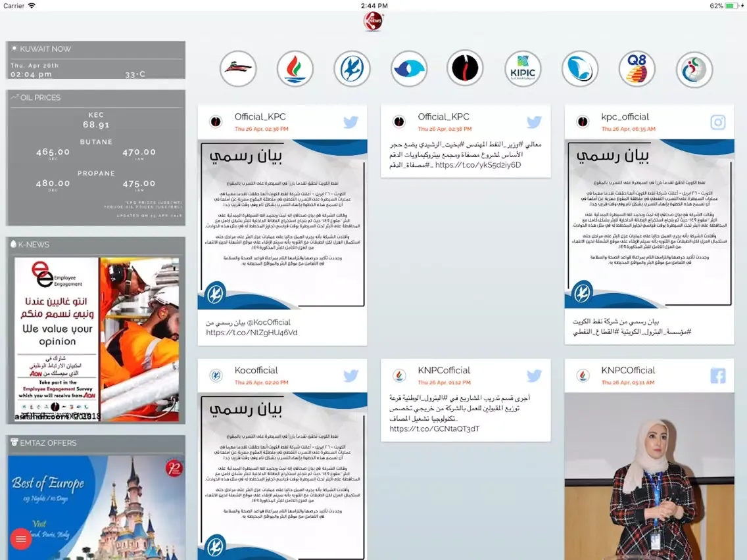The width and height of the screenshot is (747, 560).
Task: Select the blue eye company logo
Action: click(x=409, y=68)
